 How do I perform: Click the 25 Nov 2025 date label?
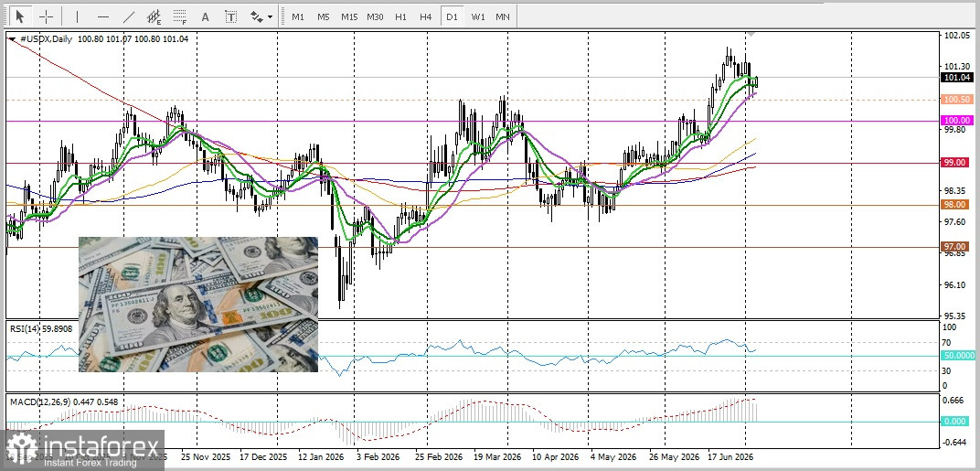pyautogui.click(x=205, y=457)
